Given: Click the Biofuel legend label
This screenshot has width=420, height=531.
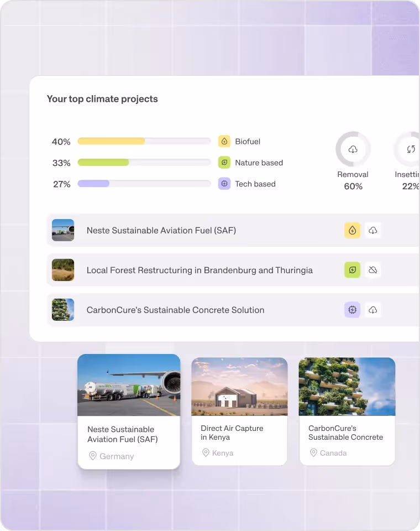Looking at the screenshot, I should point(248,142).
